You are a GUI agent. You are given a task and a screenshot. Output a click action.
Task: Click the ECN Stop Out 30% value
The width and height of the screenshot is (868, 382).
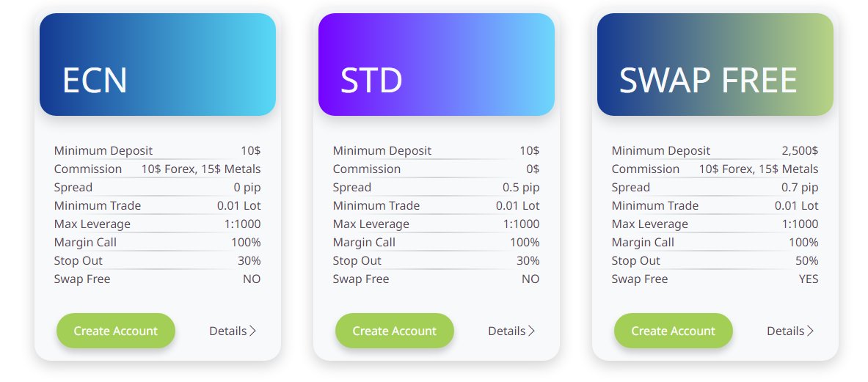pyautogui.click(x=249, y=260)
